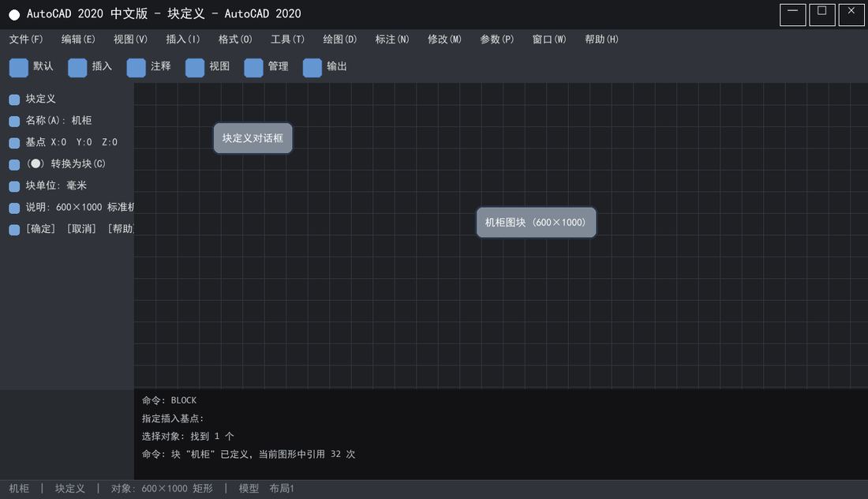Click the '指定插入基点:' command line
This screenshot has height=499, width=868.
point(172,418)
